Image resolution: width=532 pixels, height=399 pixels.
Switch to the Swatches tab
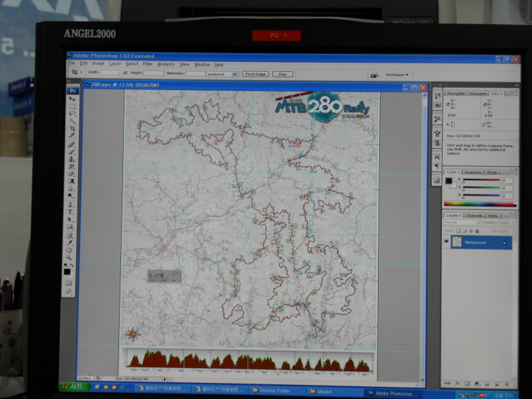click(x=473, y=172)
